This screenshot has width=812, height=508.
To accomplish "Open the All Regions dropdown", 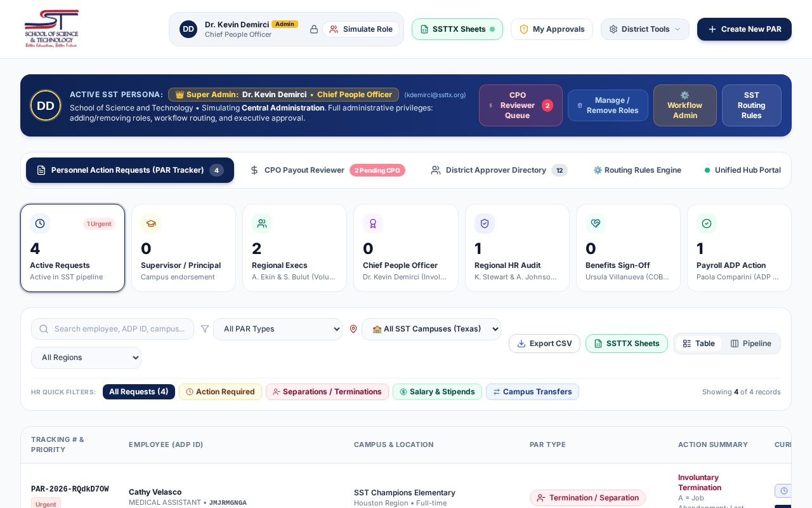I will tap(86, 358).
